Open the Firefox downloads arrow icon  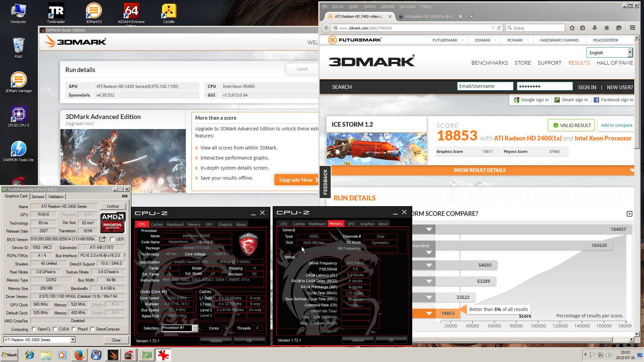point(594,28)
